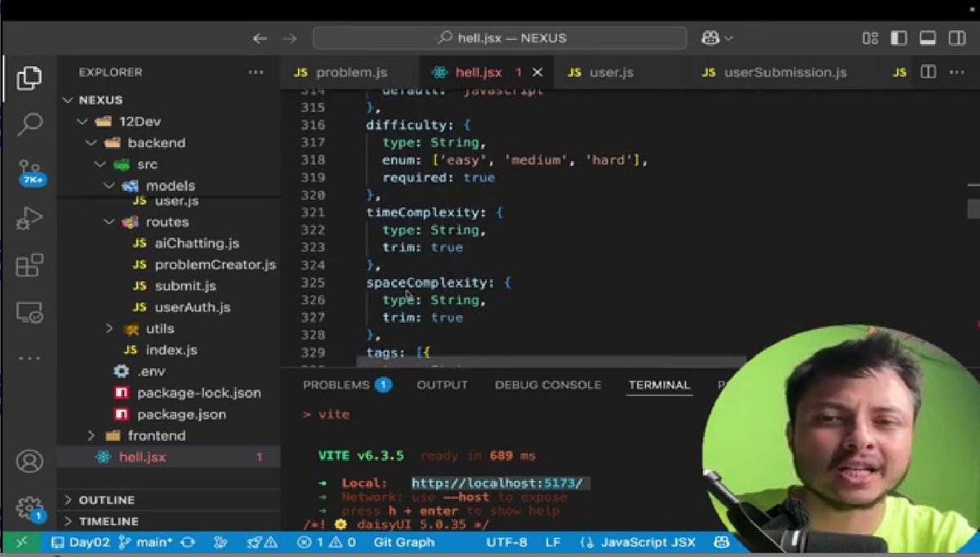Viewport: 980px width, 557px height.
Task: Expand the frontend folder
Action: pos(91,435)
